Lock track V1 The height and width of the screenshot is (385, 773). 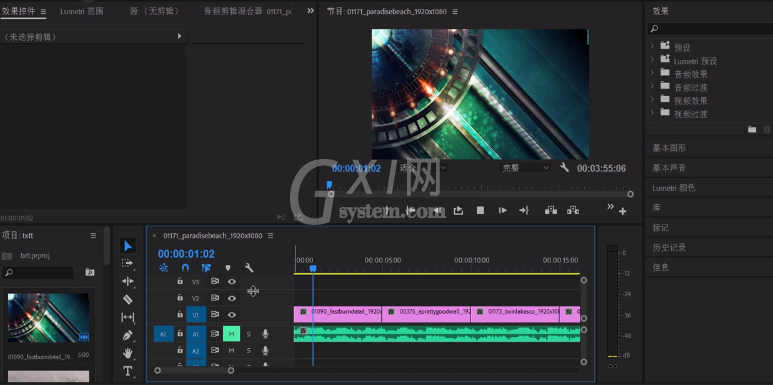pyautogui.click(x=180, y=314)
